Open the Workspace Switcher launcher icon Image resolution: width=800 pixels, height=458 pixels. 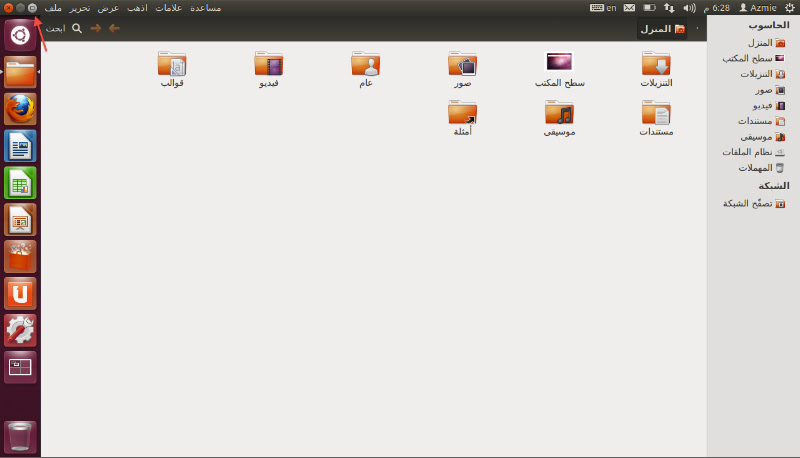tap(20, 367)
